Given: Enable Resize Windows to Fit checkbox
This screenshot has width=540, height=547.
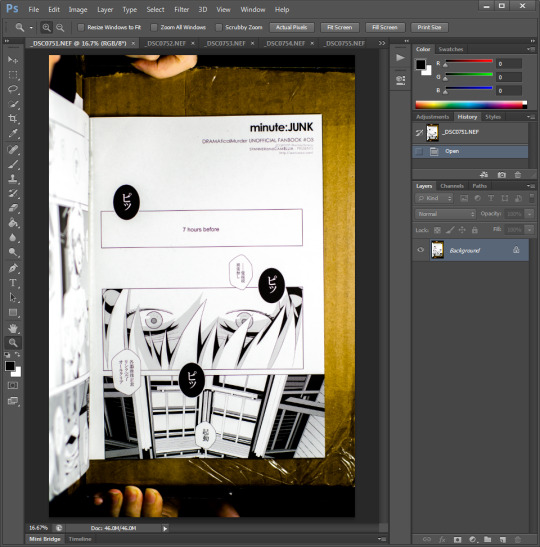Looking at the screenshot, I should (x=81, y=27).
